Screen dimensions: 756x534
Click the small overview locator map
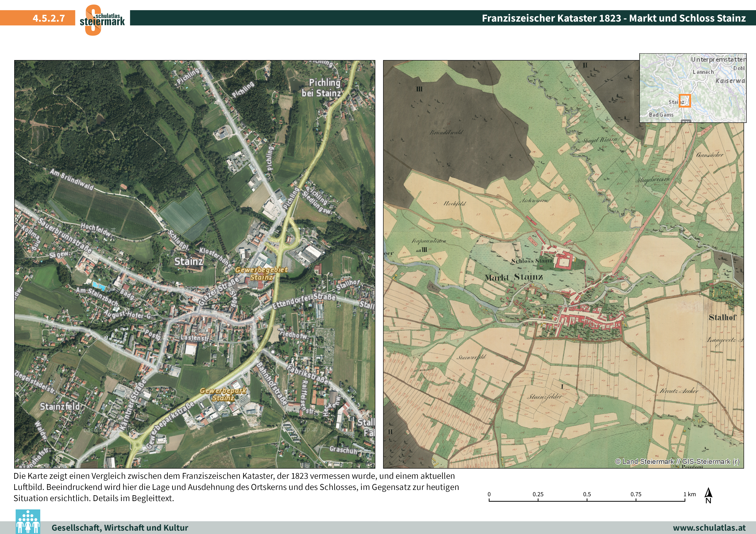coord(693,88)
